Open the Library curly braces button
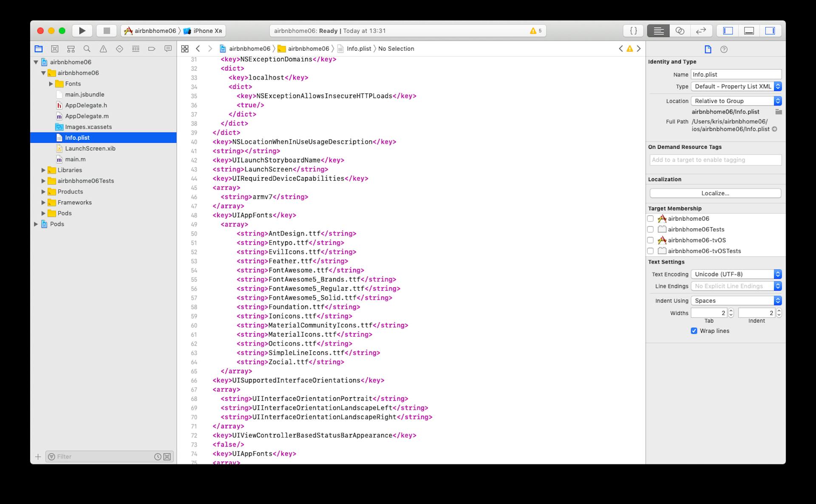 (x=633, y=31)
